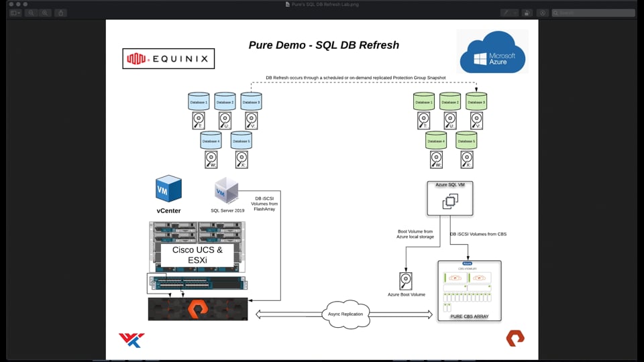
Task: Click the green Database 4 cylinder
Action: tap(436, 140)
